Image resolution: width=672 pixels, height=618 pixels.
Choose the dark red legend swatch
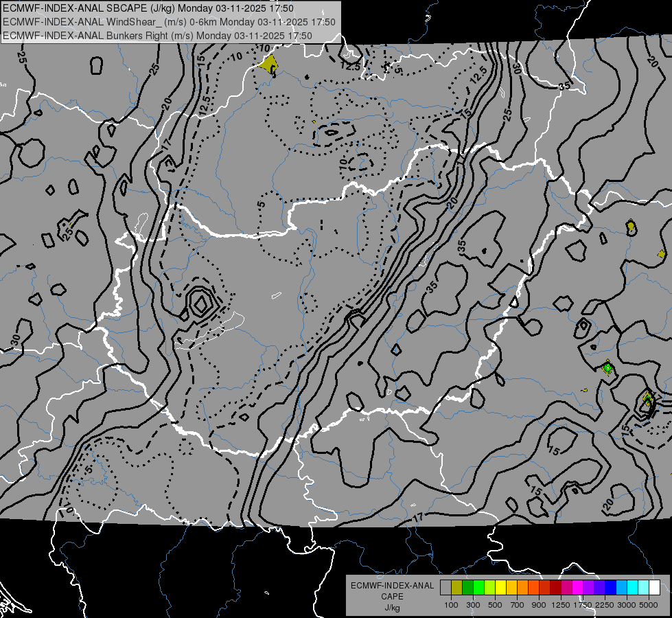[555, 587]
